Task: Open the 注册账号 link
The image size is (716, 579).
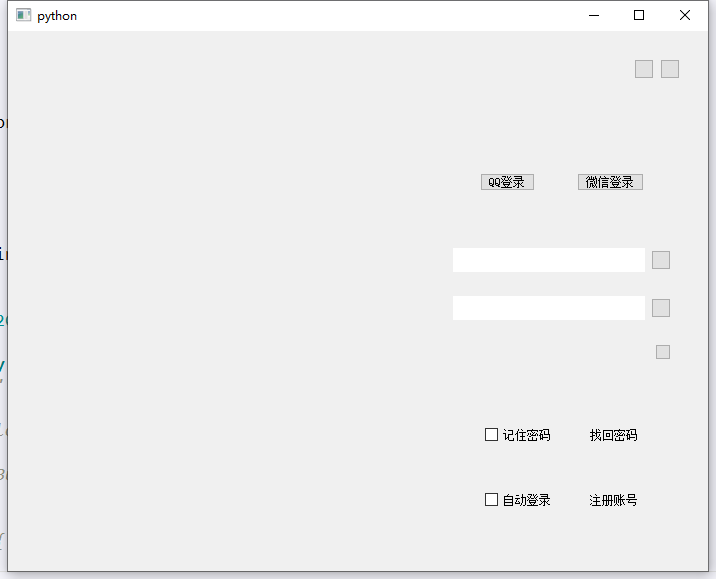Action: (613, 500)
